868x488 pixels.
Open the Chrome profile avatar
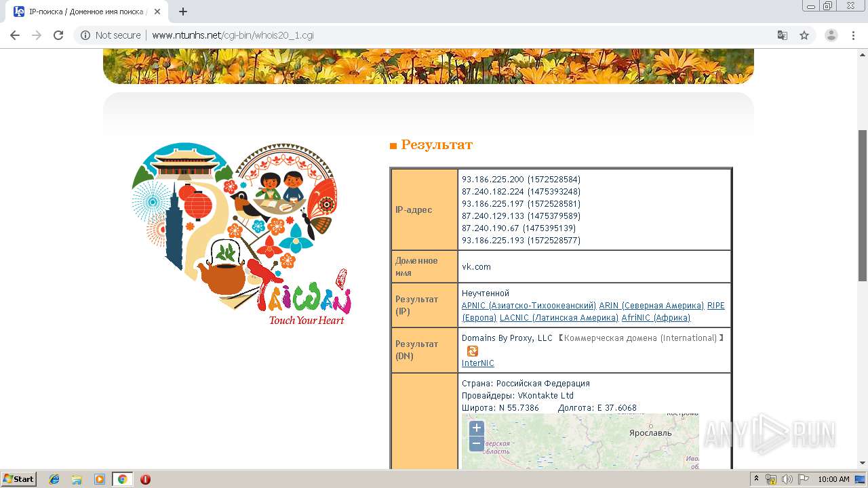(x=831, y=35)
